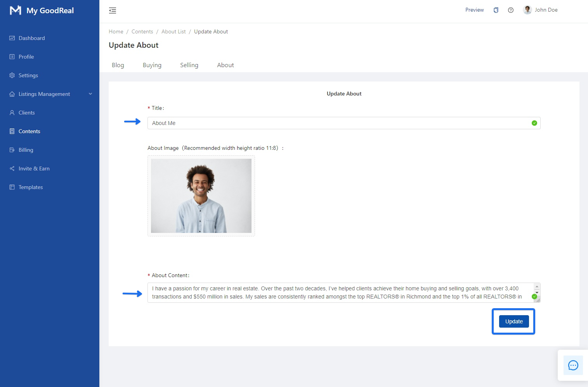Collapse the sidebar with the menu-fold icon
This screenshot has width=588, height=387.
(113, 10)
